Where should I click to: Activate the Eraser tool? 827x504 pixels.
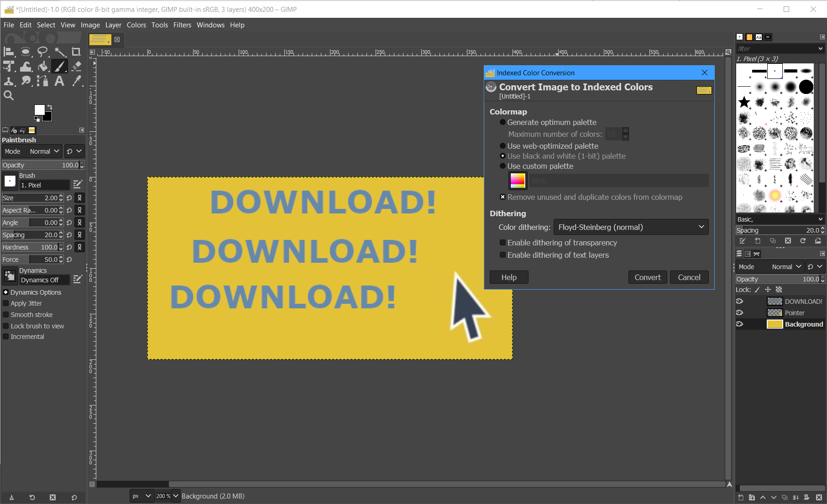click(x=76, y=67)
